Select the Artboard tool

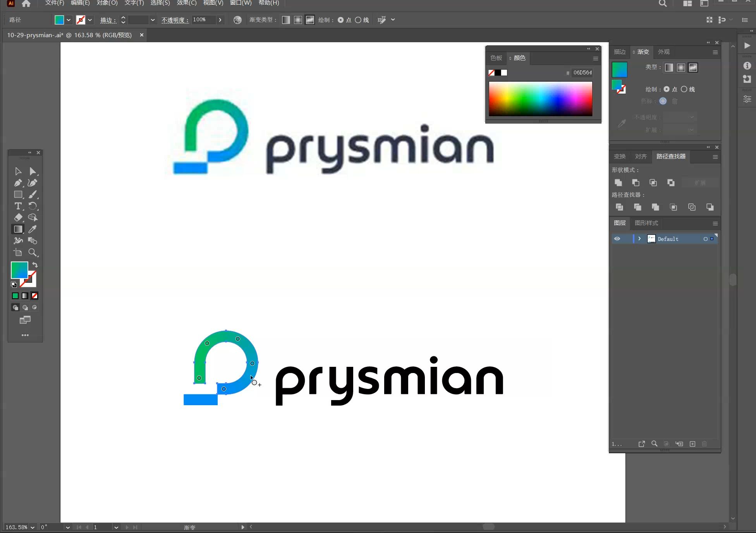point(18,253)
